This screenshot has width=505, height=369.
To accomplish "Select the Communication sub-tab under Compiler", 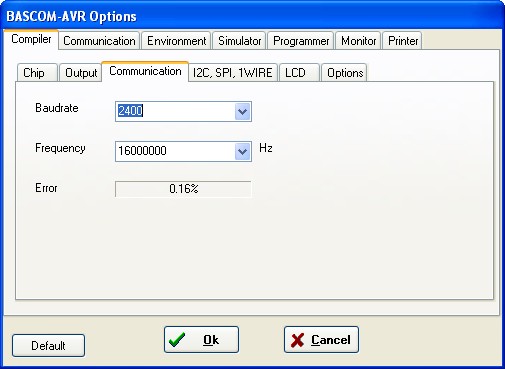I will click(x=145, y=71).
